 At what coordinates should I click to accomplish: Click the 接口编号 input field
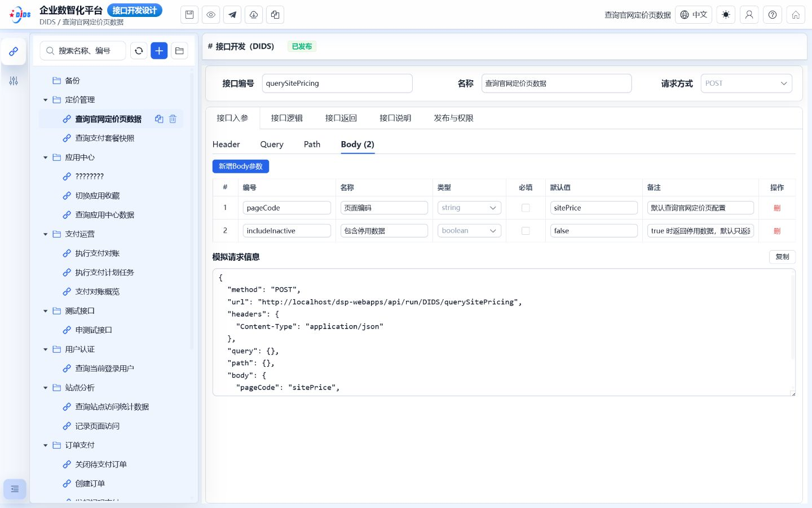(337, 84)
